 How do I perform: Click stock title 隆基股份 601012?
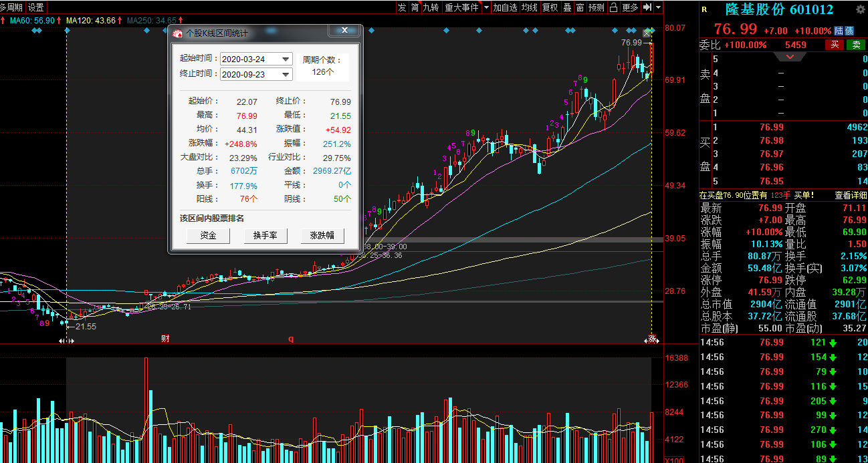(780, 9)
